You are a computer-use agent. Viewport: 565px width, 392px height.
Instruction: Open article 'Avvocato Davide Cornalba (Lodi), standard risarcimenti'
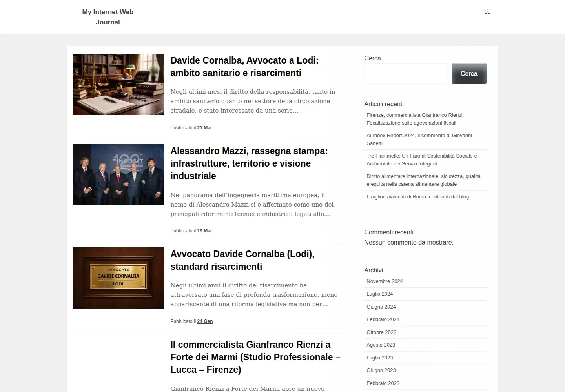pyautogui.click(x=242, y=260)
